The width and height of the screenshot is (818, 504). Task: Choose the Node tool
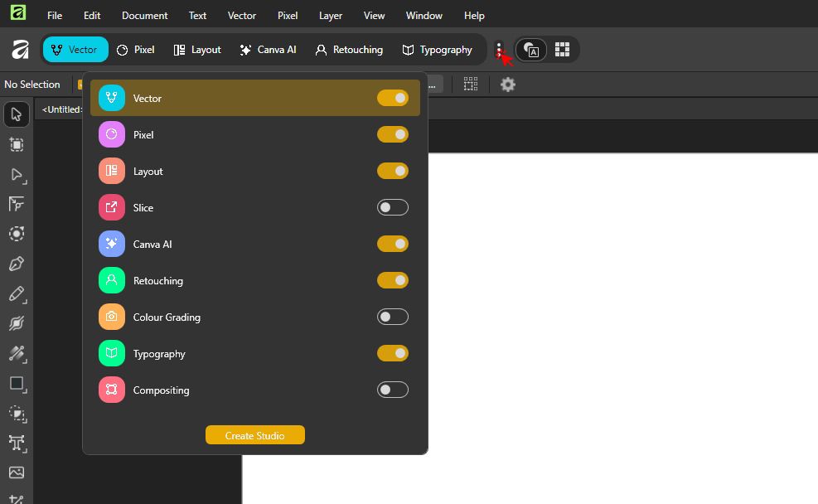[17, 175]
